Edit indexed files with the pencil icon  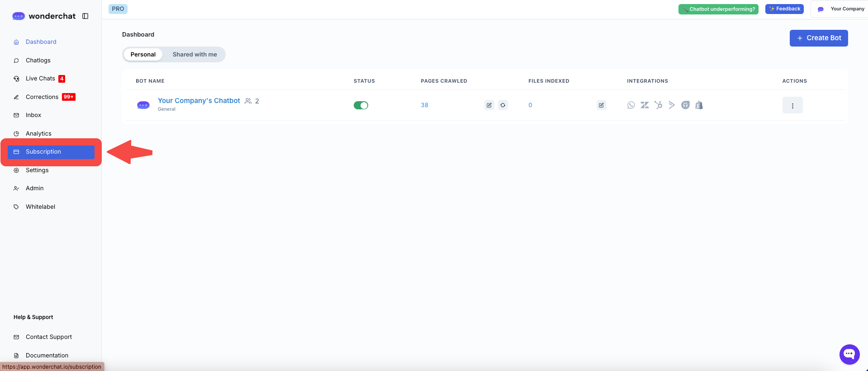[601, 105]
